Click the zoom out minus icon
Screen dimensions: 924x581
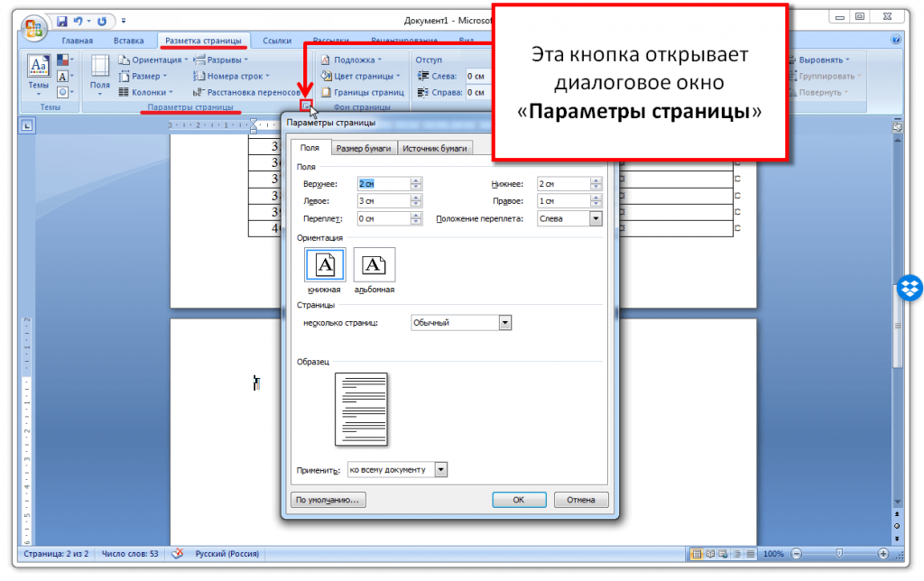[x=797, y=553]
